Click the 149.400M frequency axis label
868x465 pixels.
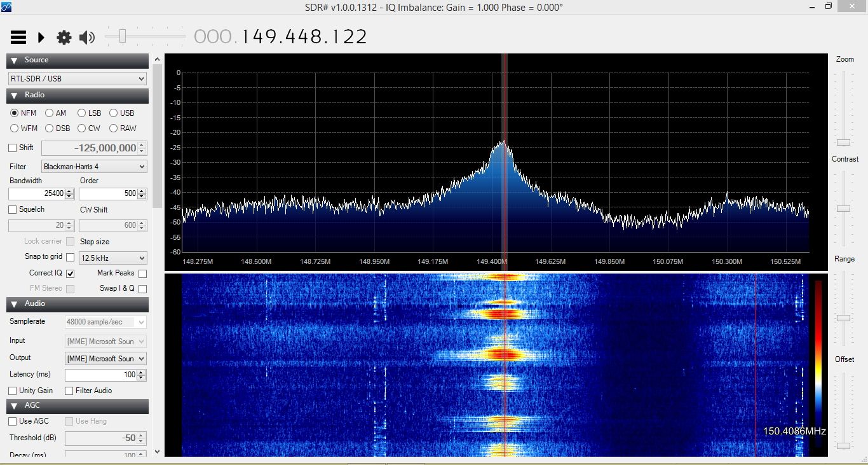(492, 261)
